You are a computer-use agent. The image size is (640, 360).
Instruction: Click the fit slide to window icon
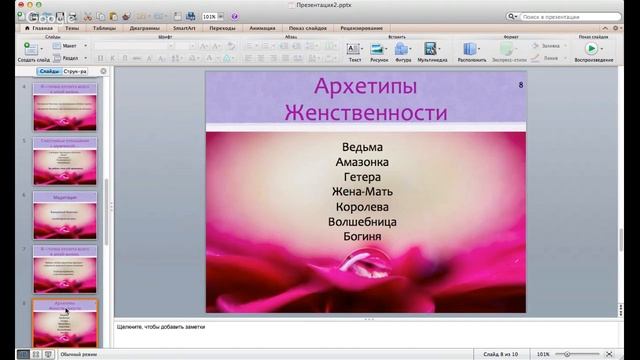pyautogui.click(x=609, y=354)
